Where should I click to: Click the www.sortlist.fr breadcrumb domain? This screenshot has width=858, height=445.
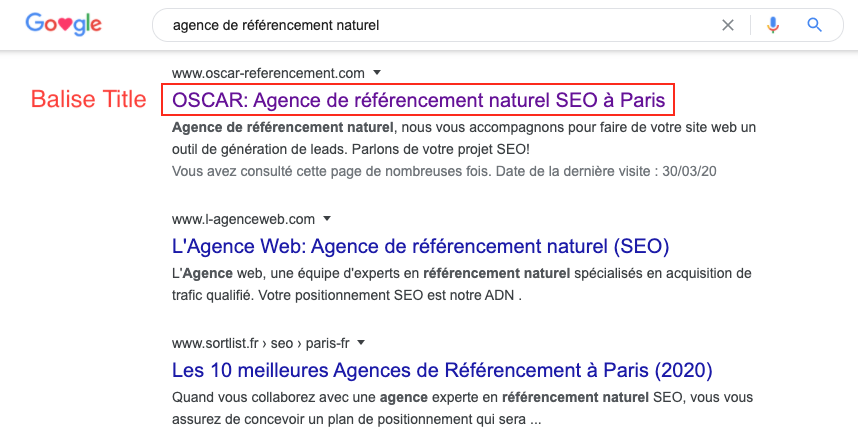point(215,343)
